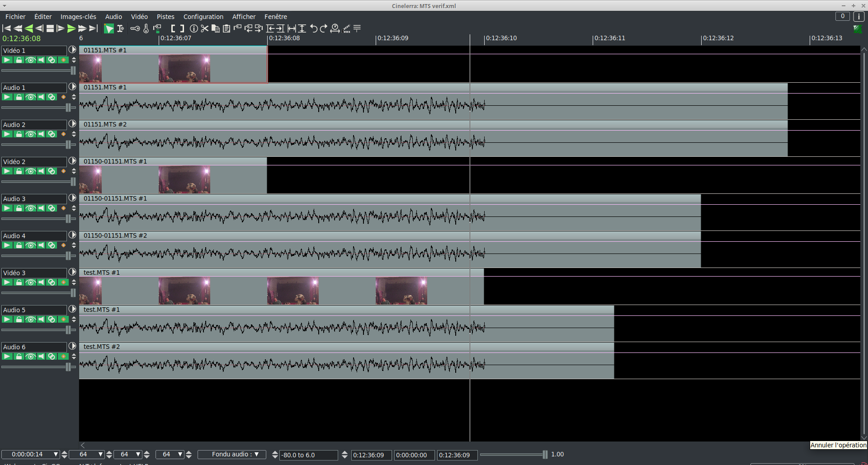Click the clapperboard icon in toolbar

coord(346,28)
